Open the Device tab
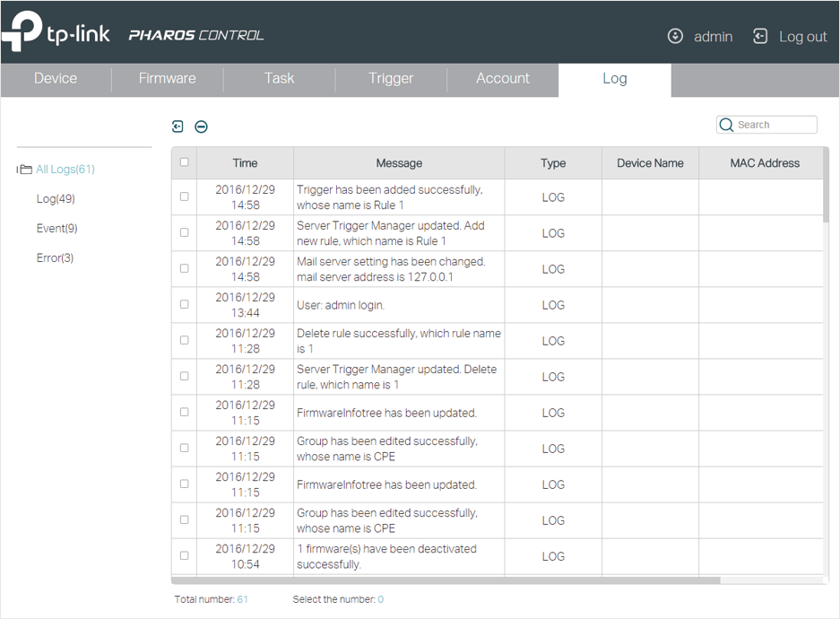 pos(56,79)
